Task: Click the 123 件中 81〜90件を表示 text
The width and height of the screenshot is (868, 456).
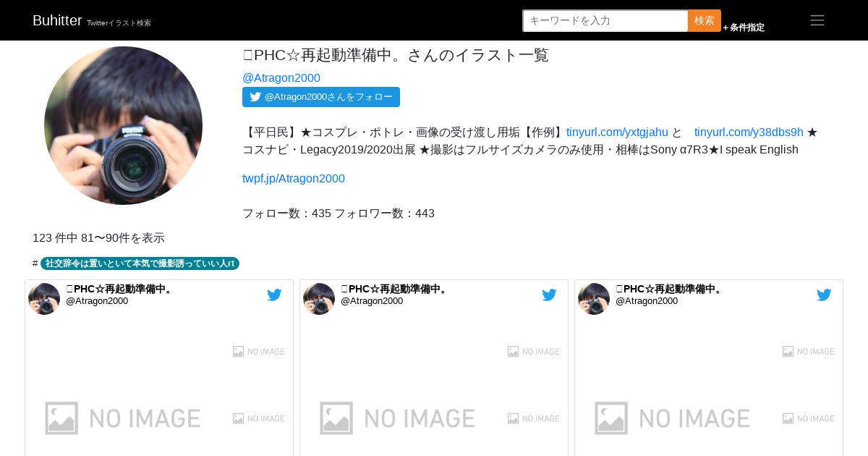Action: (98, 237)
